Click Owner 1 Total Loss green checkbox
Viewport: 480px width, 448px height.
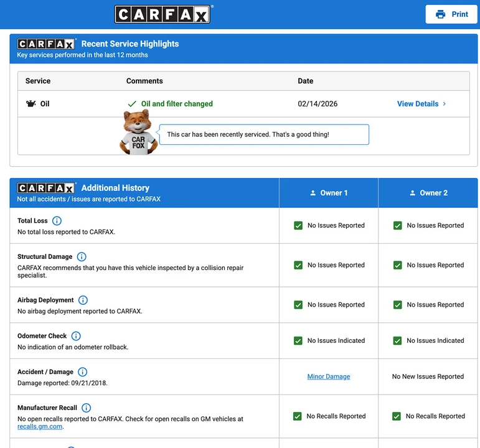pyautogui.click(x=298, y=225)
